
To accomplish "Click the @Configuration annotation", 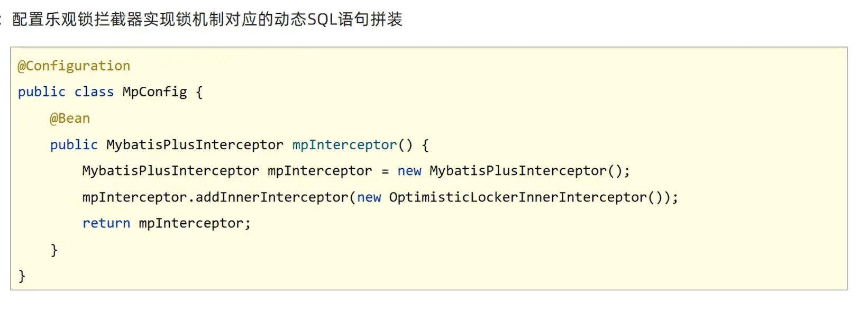I will 74,66.
